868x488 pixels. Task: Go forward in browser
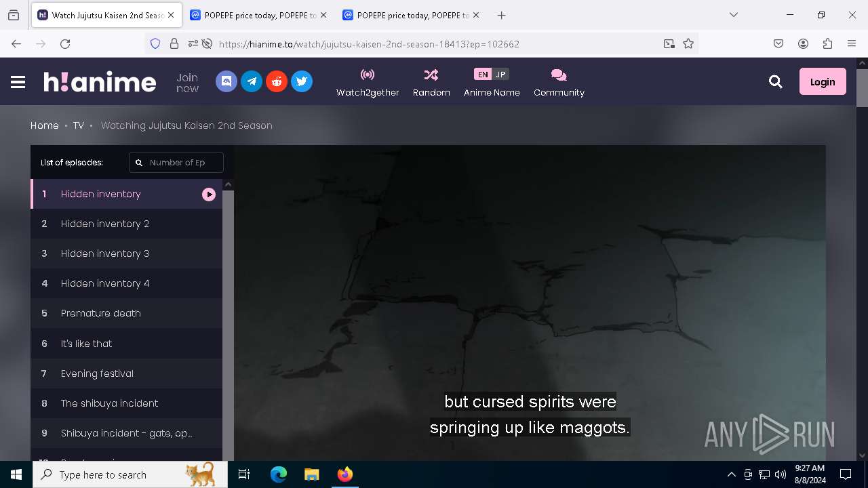pos(41,43)
